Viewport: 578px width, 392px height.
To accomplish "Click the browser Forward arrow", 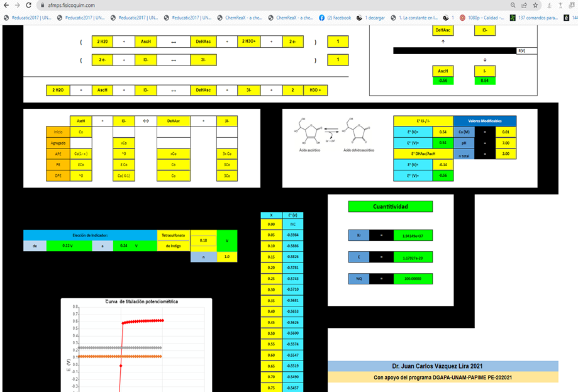I will coord(17,5).
